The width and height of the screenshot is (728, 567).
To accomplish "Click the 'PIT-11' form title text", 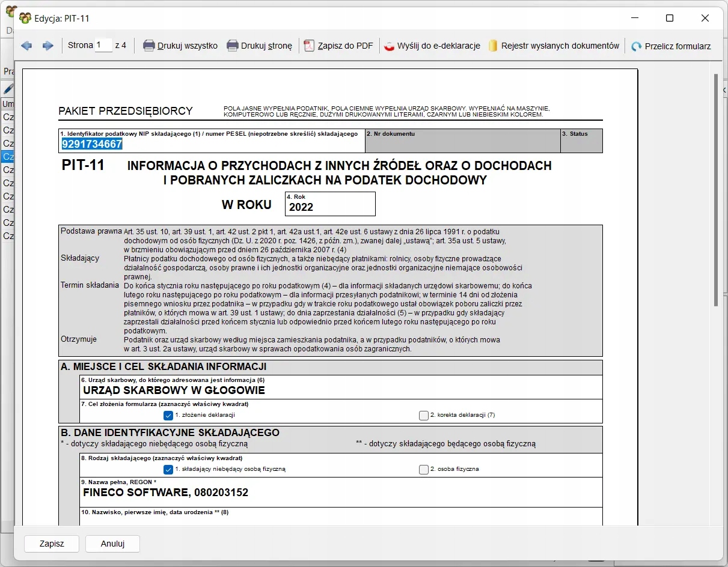I will pos(83,165).
